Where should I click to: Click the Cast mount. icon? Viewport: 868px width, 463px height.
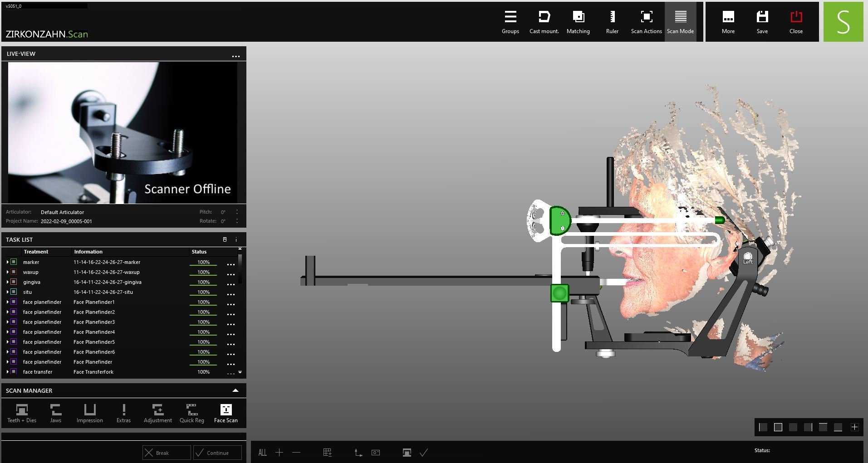tap(544, 22)
